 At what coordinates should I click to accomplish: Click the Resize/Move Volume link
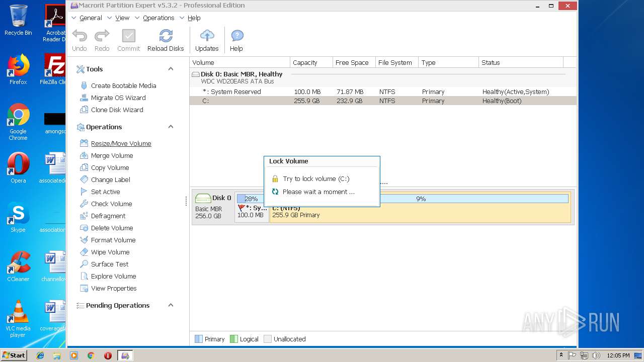[x=121, y=143]
